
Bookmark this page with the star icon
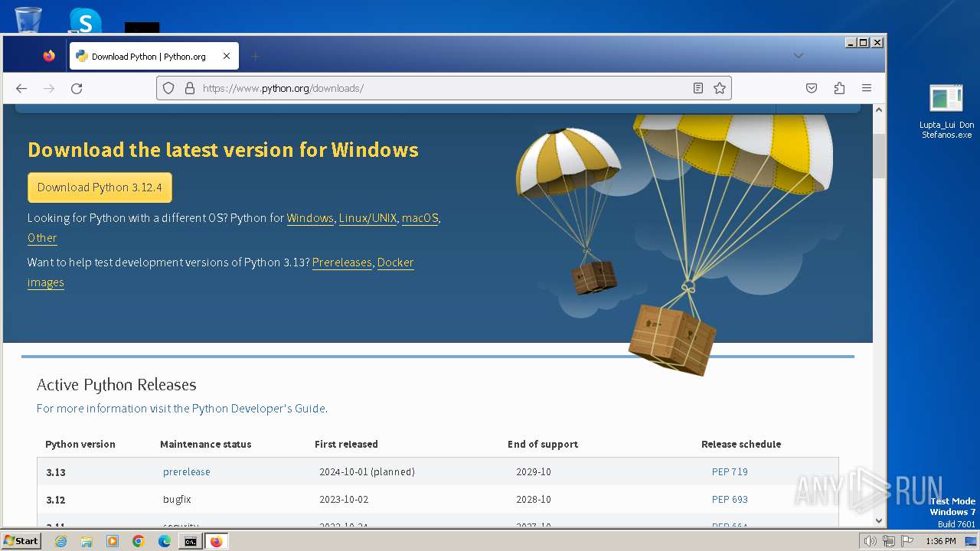[720, 88]
